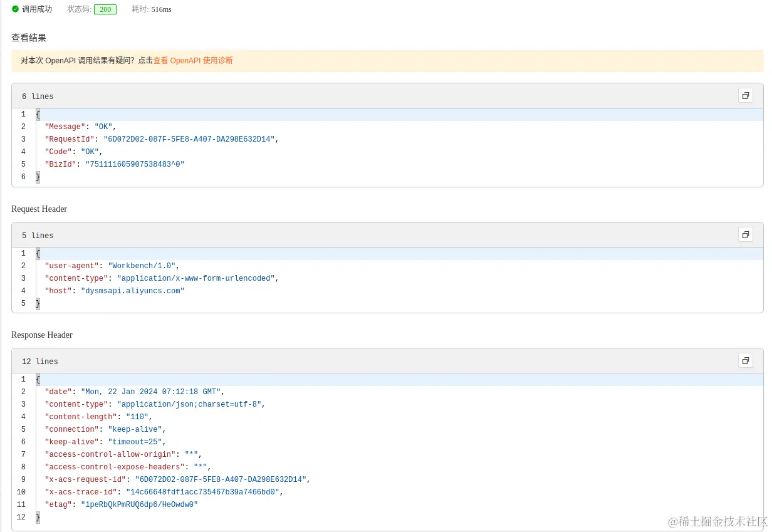The width and height of the screenshot is (772, 532).
Task: Click the 调用成功 status text
Action: [37, 9]
